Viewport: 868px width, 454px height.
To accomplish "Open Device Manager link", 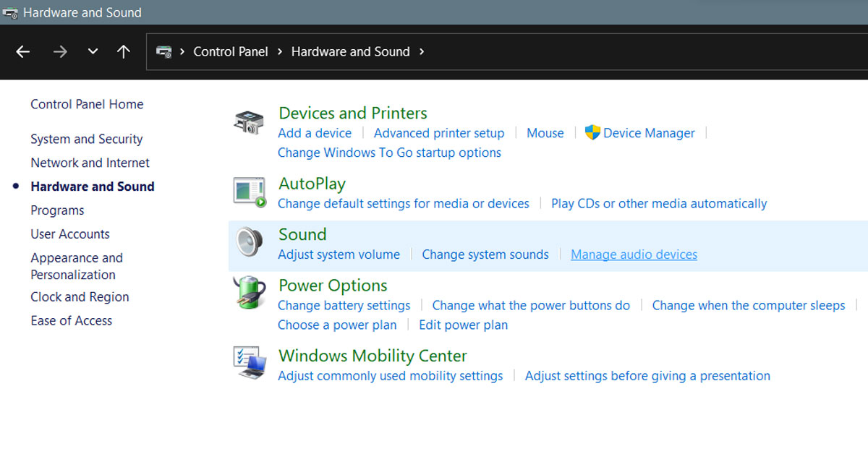I will point(648,133).
